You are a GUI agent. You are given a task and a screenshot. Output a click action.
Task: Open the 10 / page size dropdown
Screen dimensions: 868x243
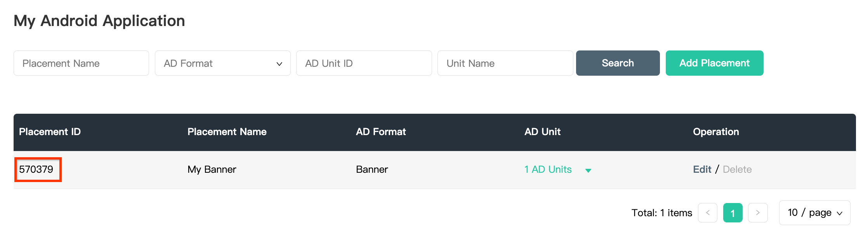click(814, 213)
